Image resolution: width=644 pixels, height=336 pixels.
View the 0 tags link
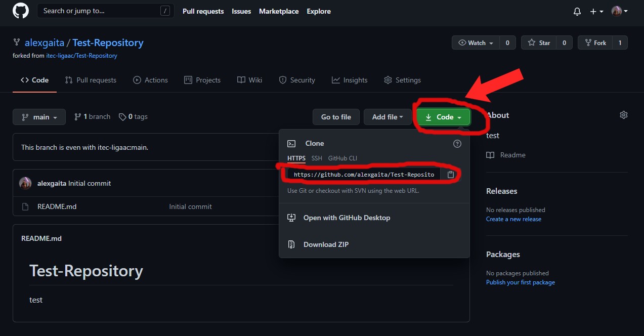[x=133, y=116]
